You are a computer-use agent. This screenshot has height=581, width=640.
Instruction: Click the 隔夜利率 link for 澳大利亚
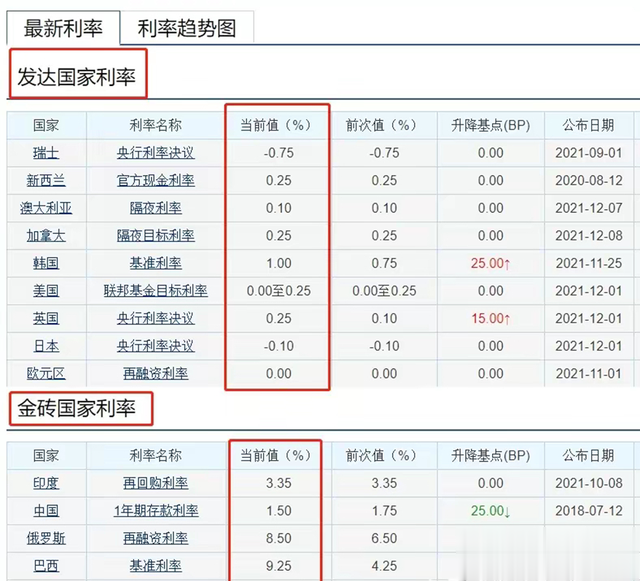(x=156, y=208)
